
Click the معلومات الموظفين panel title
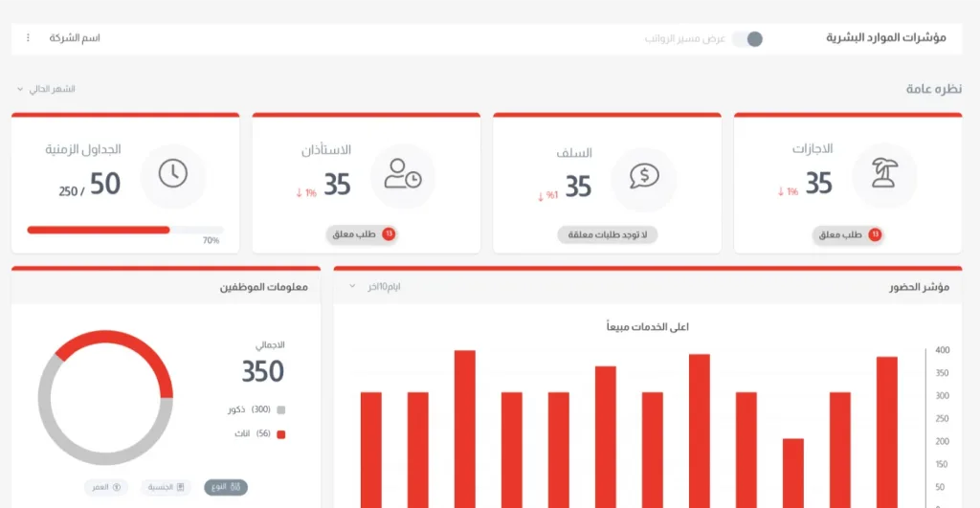(x=264, y=287)
